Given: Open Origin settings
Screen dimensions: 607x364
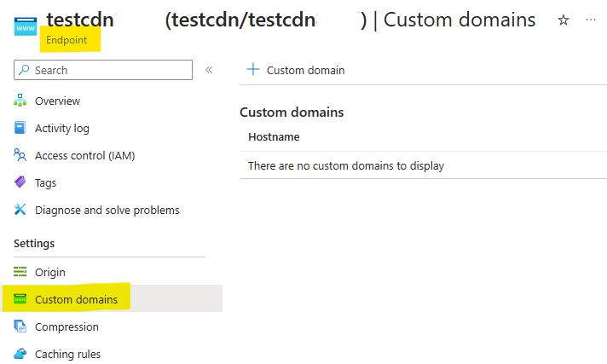Looking at the screenshot, I should 50,272.
